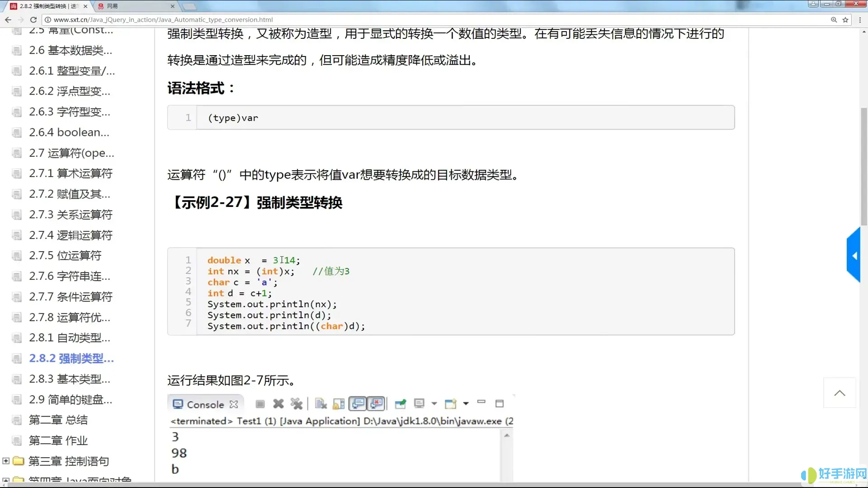Open section 2.8.1 自动类型...
Viewport: 868px width, 488px height.
[x=70, y=338]
